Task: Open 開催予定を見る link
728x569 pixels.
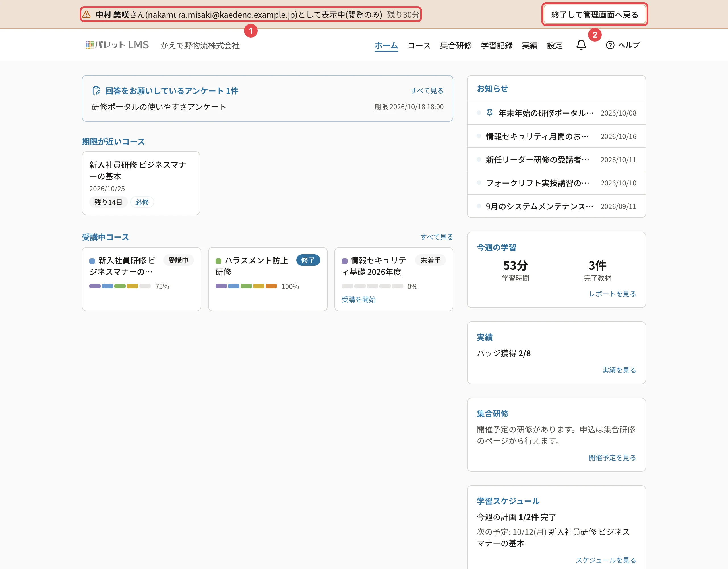Action: (x=612, y=457)
